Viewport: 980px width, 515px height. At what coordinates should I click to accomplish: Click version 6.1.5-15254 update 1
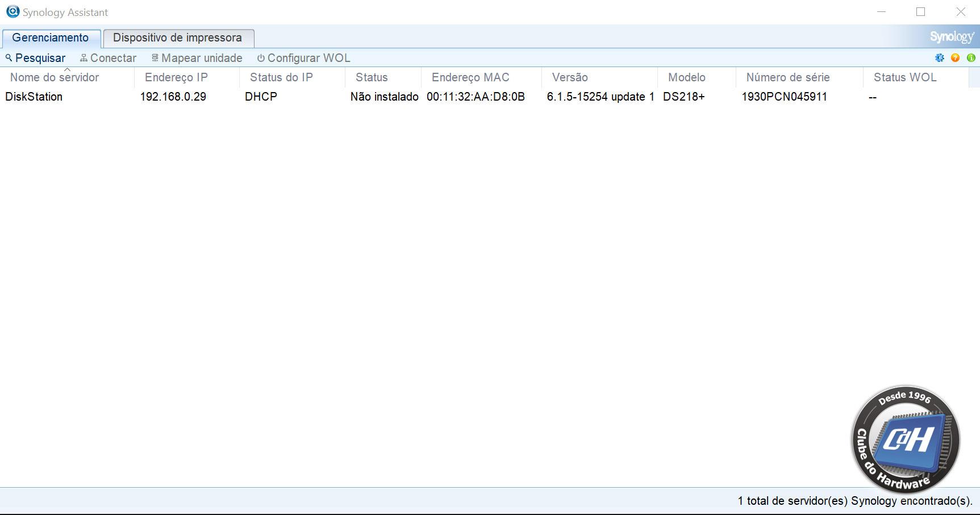pos(600,97)
